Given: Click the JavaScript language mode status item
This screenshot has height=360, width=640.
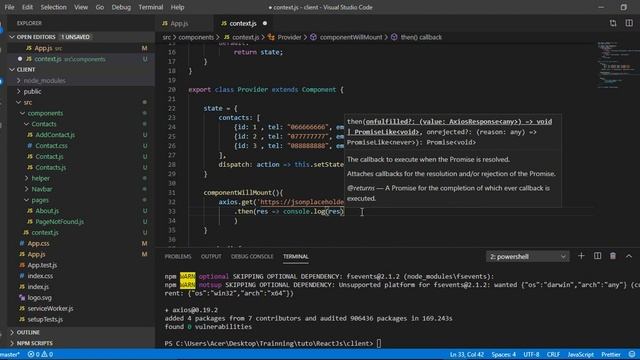Looking at the screenshot, I should click(580, 354).
